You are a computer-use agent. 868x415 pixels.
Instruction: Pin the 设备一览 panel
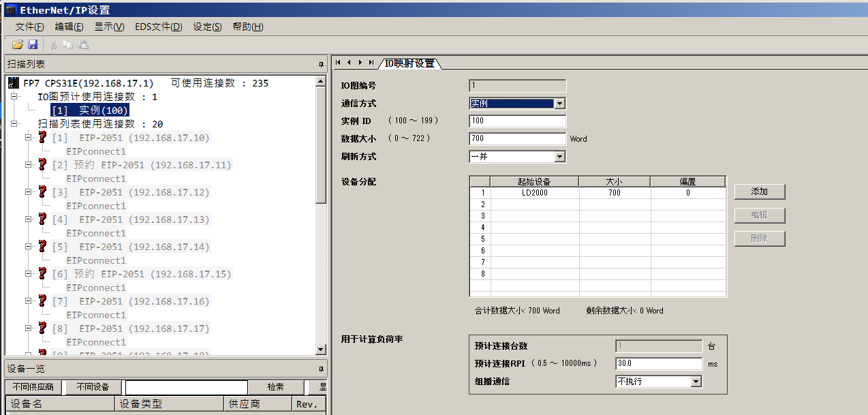click(321, 369)
